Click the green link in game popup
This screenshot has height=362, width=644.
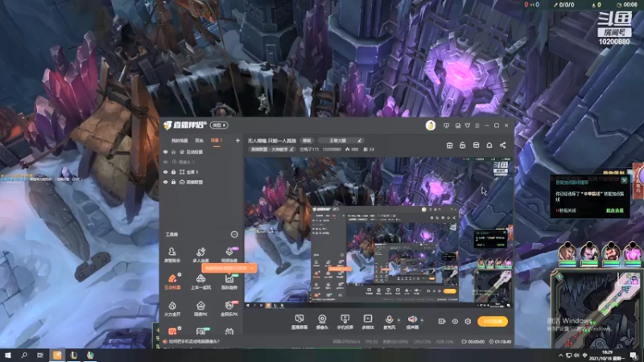click(x=614, y=211)
